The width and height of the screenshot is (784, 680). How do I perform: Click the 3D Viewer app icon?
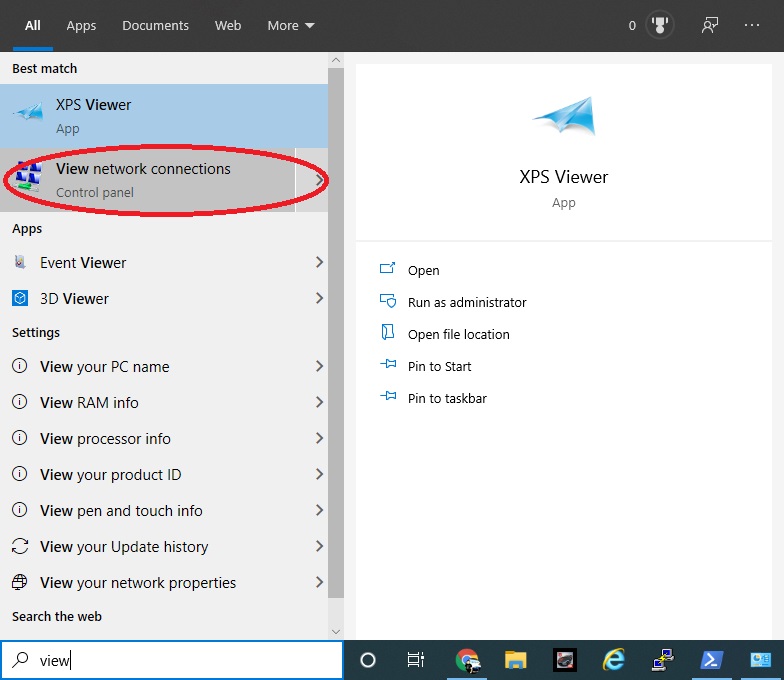(20, 298)
